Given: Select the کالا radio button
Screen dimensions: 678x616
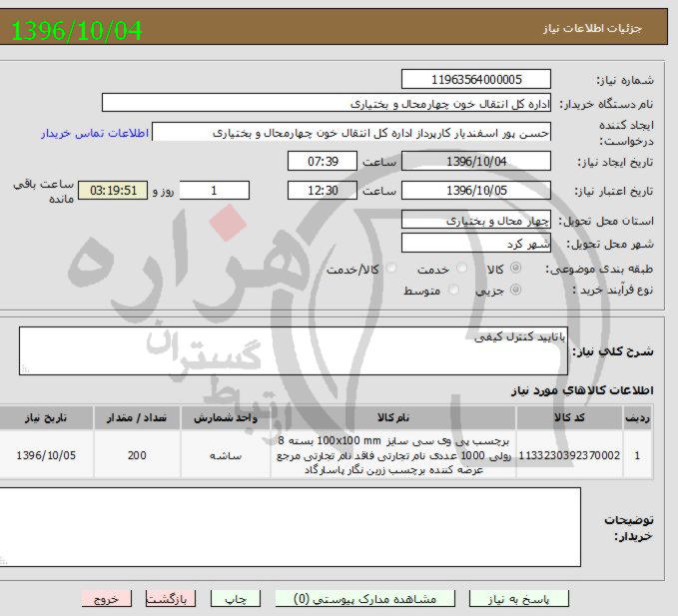Looking at the screenshot, I should [515, 268].
